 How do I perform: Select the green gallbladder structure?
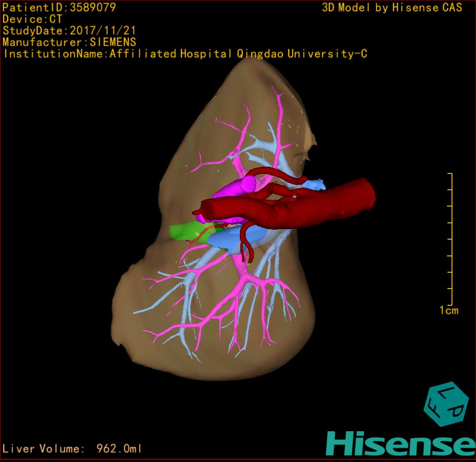point(183,231)
